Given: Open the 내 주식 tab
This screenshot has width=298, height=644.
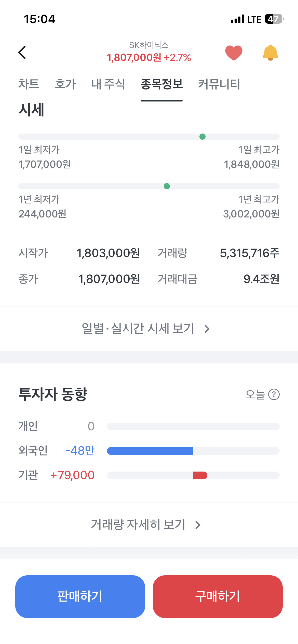Looking at the screenshot, I should click(108, 84).
